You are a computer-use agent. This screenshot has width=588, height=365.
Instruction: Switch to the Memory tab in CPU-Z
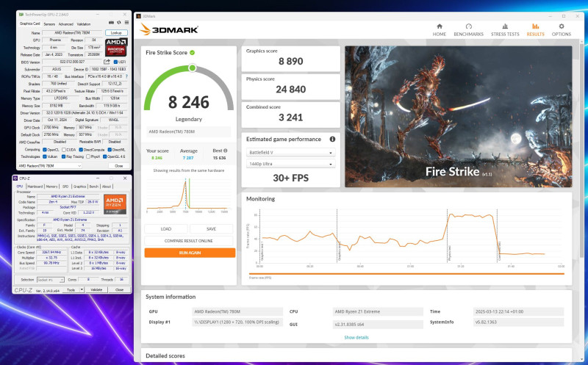51,187
